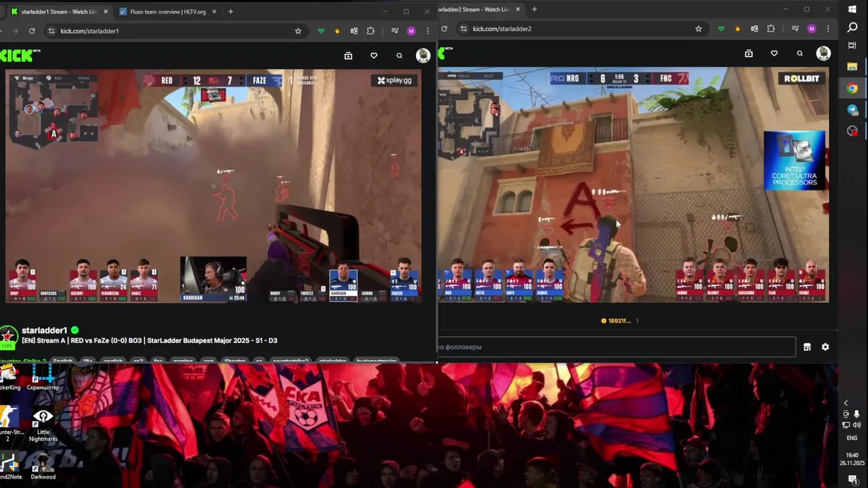Open Task View on the taskbar
Screen dimensions: 868x488
852,45
